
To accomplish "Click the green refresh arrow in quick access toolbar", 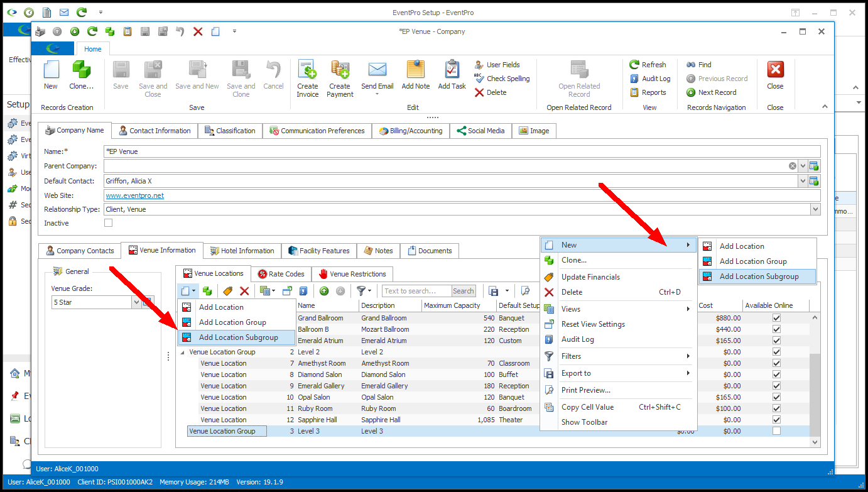I will click(92, 31).
